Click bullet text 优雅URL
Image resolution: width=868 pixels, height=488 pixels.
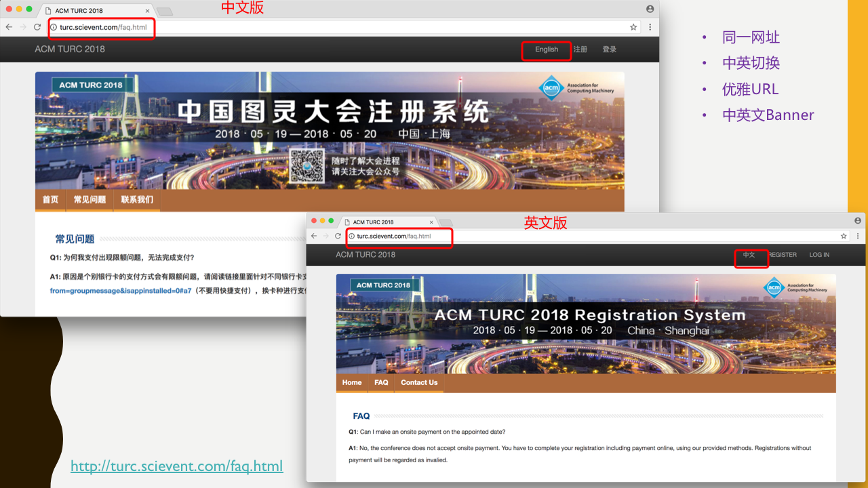[x=750, y=89]
